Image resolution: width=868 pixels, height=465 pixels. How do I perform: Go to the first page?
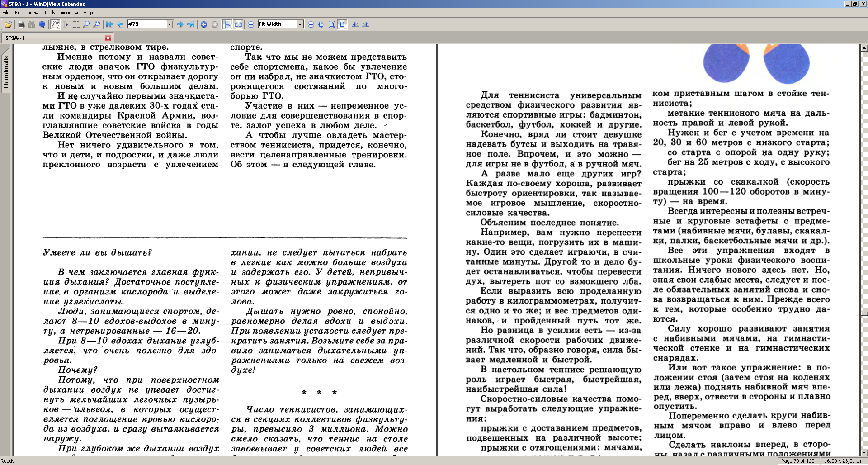point(110,24)
